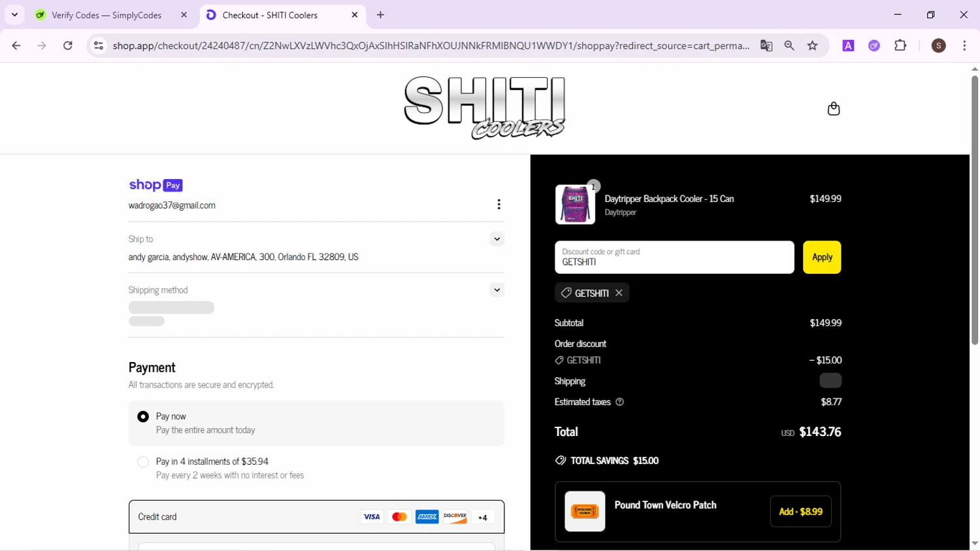Open the tab search dropdown arrow
The width and height of the screenshot is (980, 551).
[x=14, y=14]
